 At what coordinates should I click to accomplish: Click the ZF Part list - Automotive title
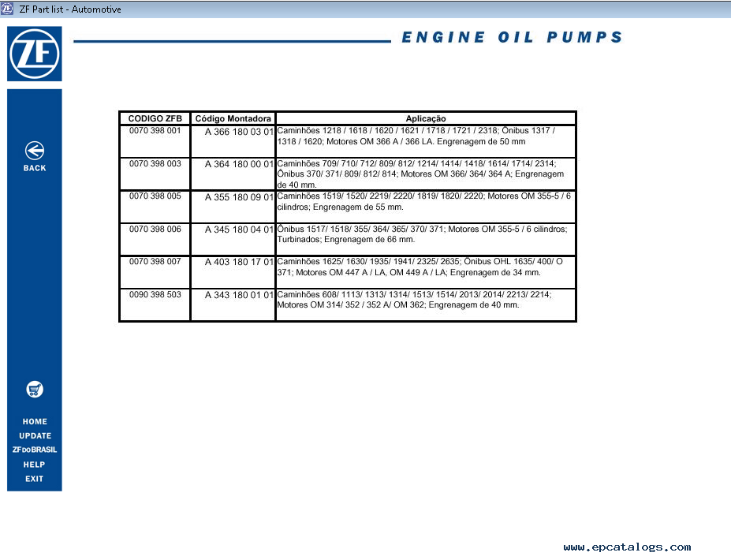(x=70, y=9)
